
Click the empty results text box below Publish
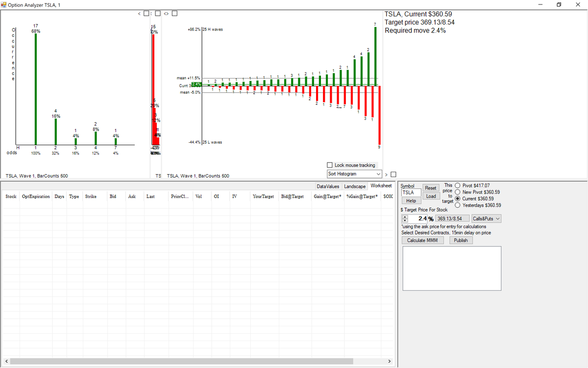coord(452,269)
